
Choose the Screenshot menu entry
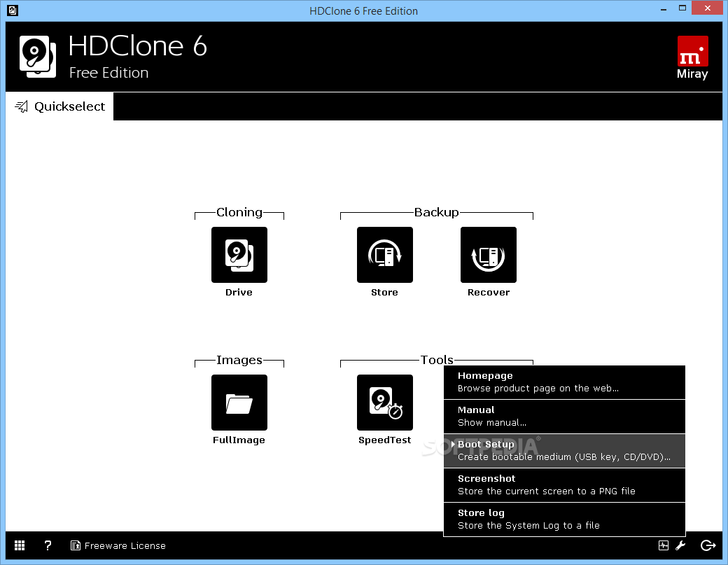(x=564, y=485)
